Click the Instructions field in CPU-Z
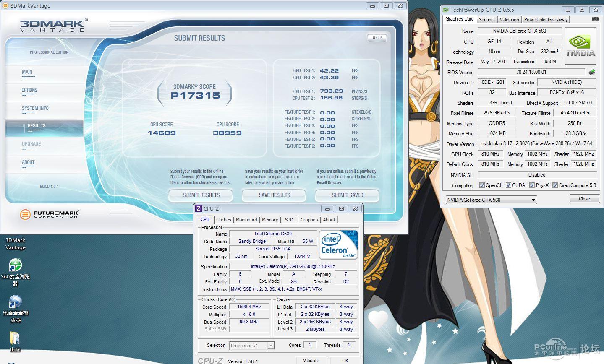 (293, 289)
